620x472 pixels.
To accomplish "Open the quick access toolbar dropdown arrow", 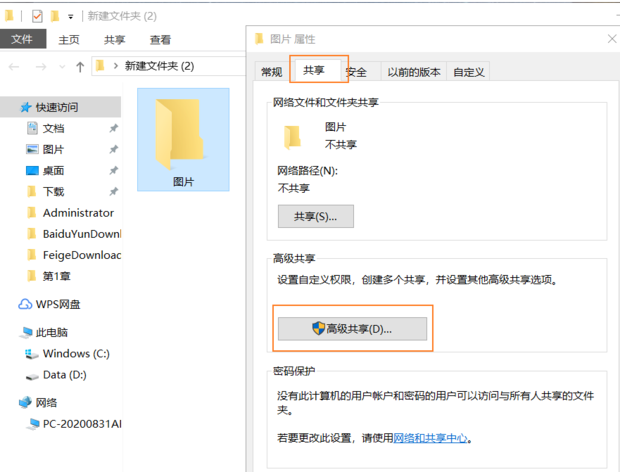I will [x=70, y=17].
